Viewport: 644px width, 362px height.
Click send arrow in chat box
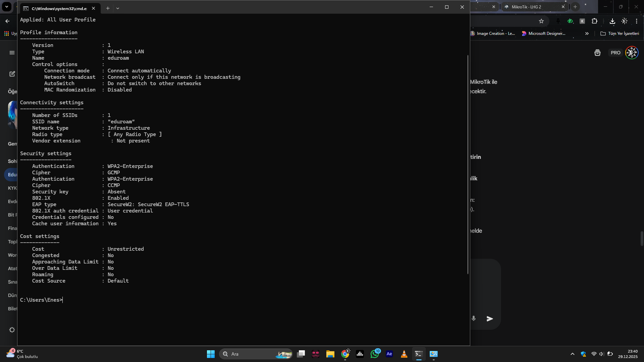[490, 318]
